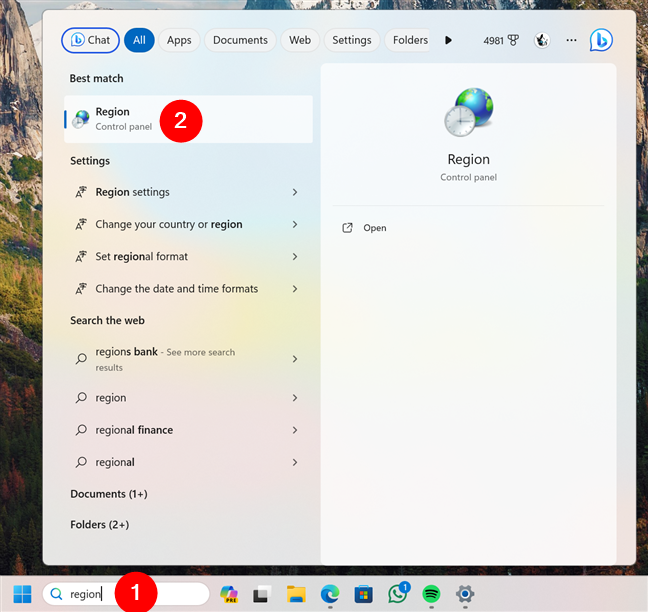Open Settings gear from the taskbar

(465, 594)
